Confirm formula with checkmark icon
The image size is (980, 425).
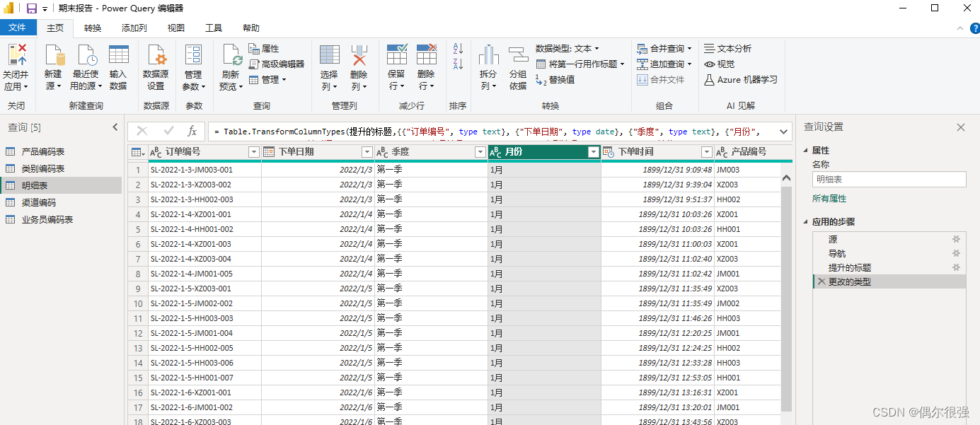tap(168, 131)
